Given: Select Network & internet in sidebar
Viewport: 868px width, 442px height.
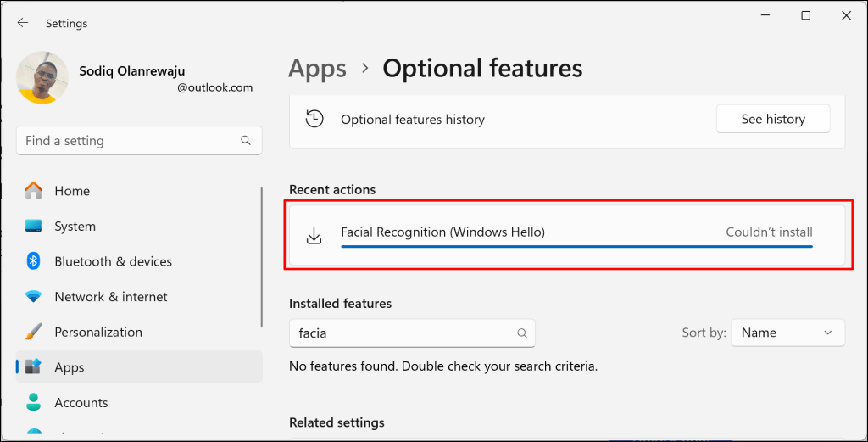Looking at the screenshot, I should (110, 297).
